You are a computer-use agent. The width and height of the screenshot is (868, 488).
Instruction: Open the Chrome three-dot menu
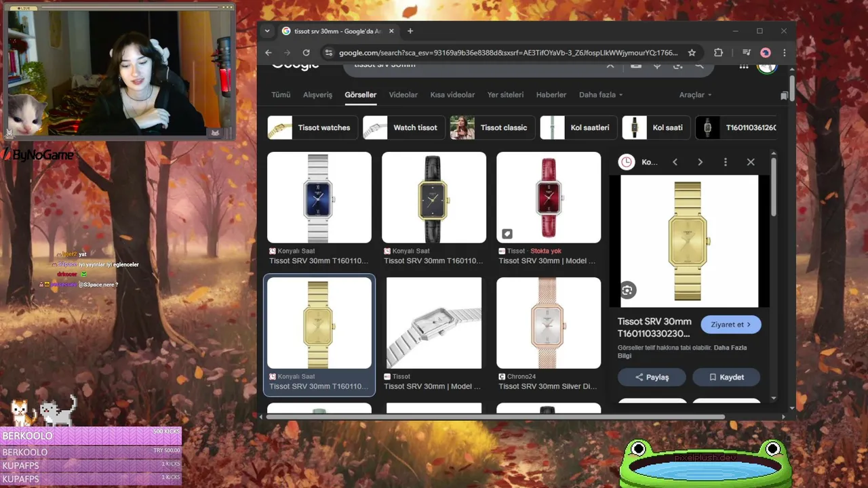[785, 53]
